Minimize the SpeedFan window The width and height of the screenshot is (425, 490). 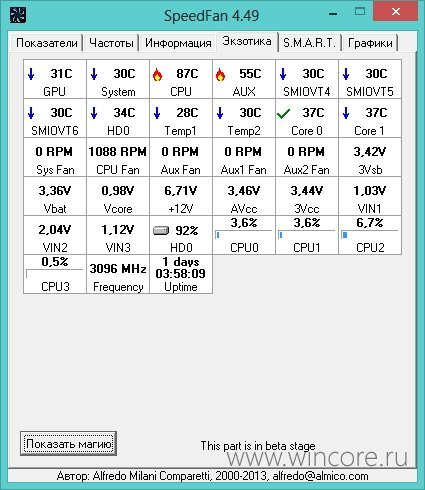pos(333,14)
